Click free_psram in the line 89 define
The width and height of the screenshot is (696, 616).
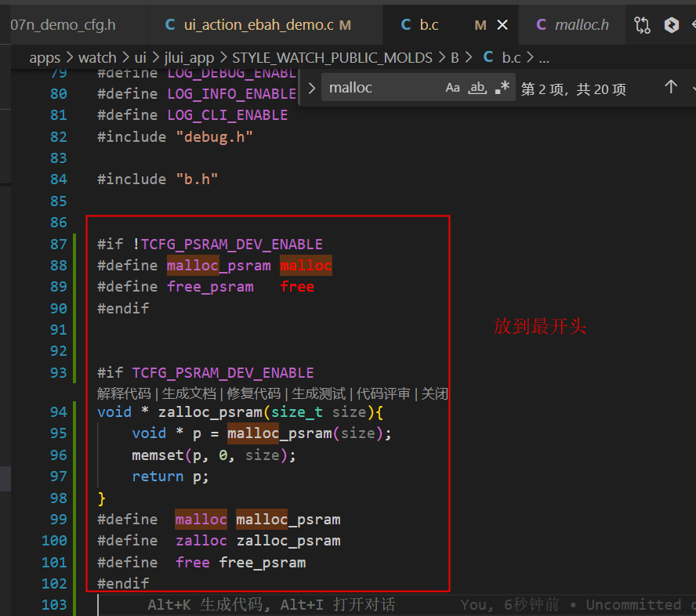pos(210,287)
